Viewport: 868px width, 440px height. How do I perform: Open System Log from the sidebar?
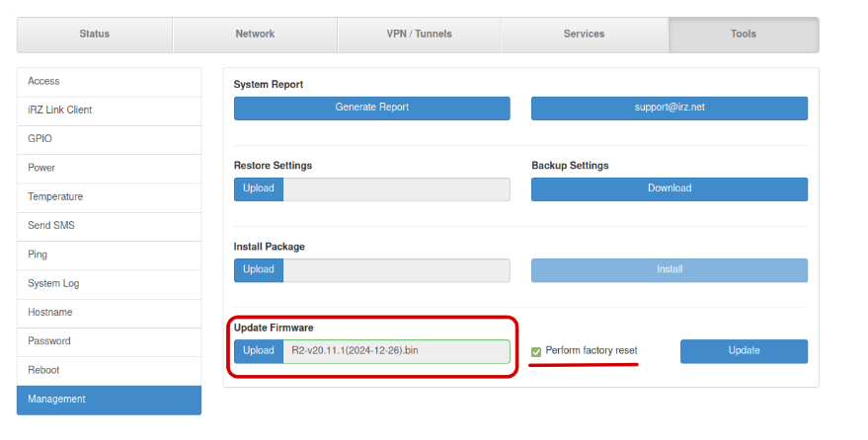point(109,284)
